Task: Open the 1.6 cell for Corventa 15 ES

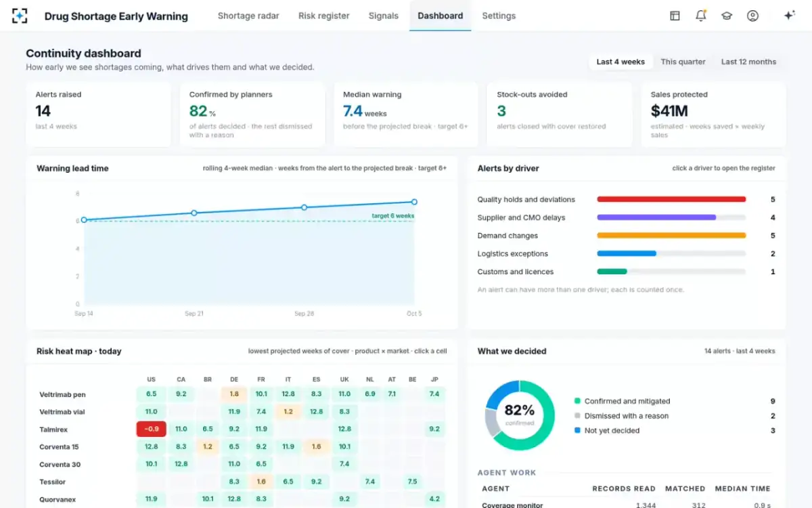Action: coord(317,446)
